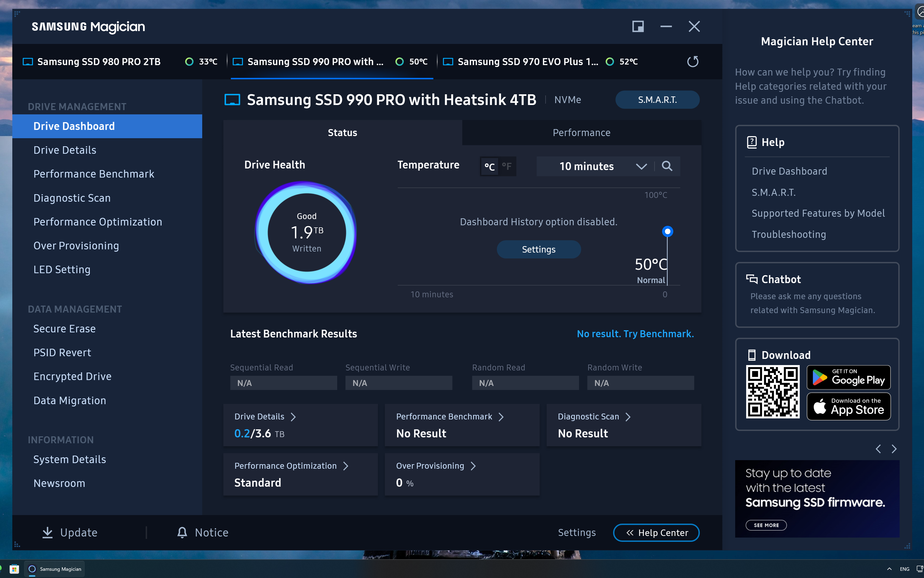924x578 pixels.
Task: Switch temperature unit to Celsius
Action: pyautogui.click(x=490, y=166)
